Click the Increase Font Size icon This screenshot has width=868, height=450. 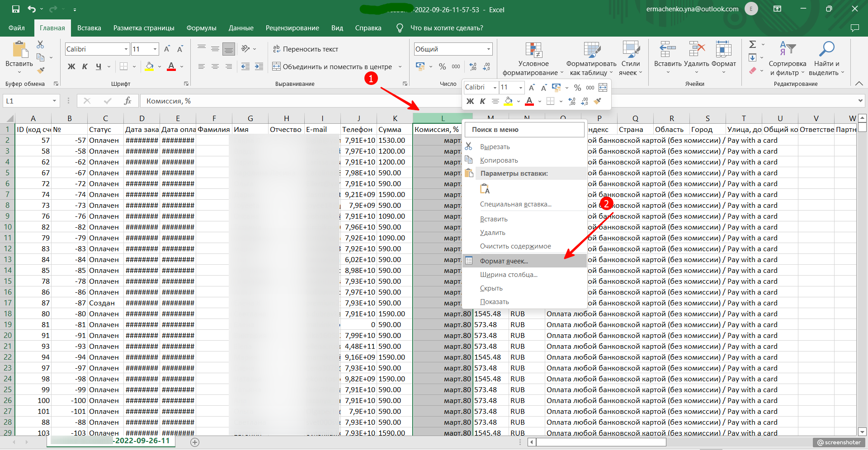[167, 49]
